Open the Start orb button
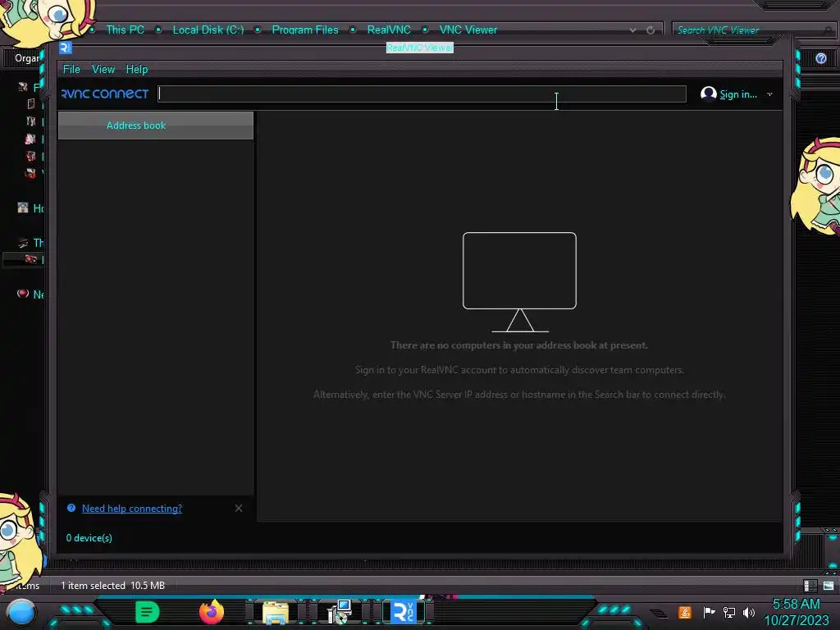This screenshot has height=630, width=840. tap(21, 612)
